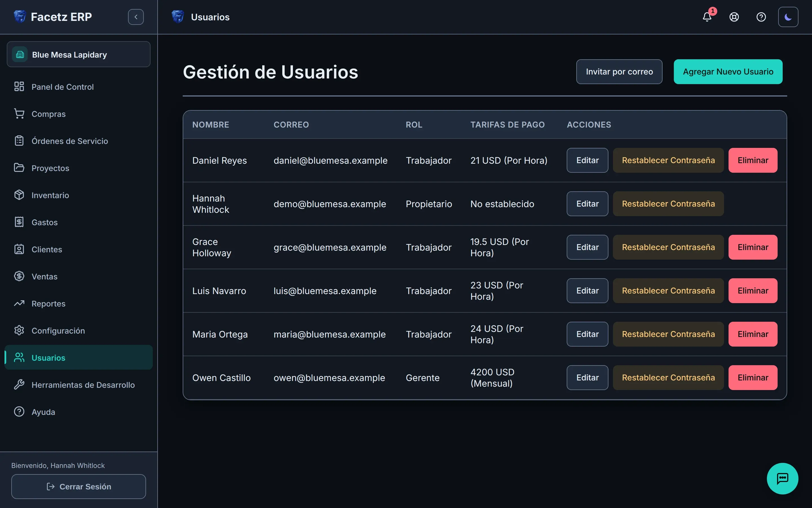Click the Compras cart icon
This screenshot has height=508, width=812.
tap(19, 113)
